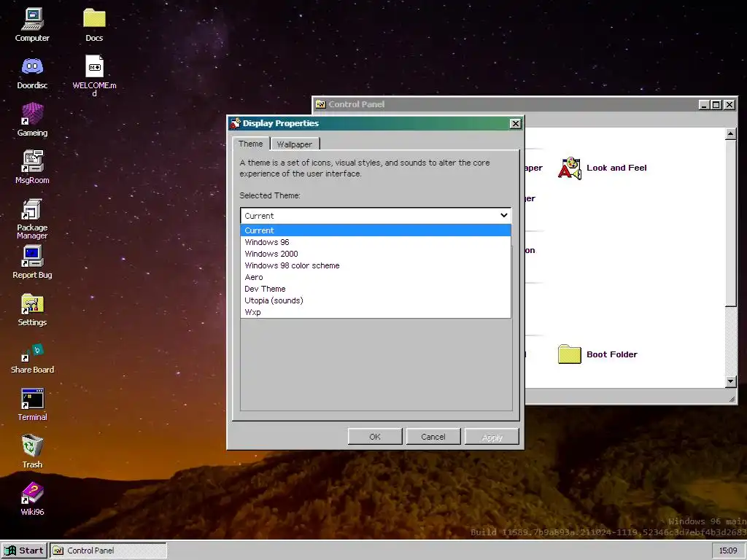Select the Aero theme option

[x=376, y=277]
